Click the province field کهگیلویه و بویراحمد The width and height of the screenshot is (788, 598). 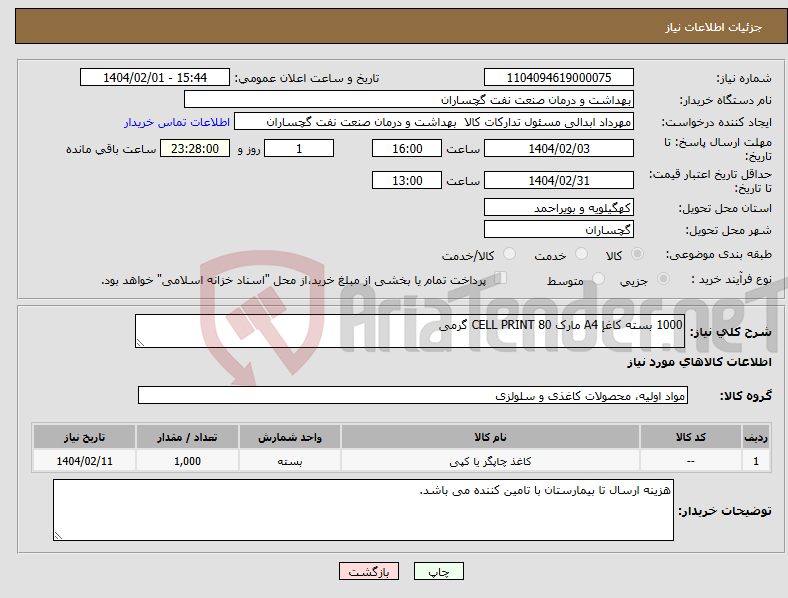(559, 208)
